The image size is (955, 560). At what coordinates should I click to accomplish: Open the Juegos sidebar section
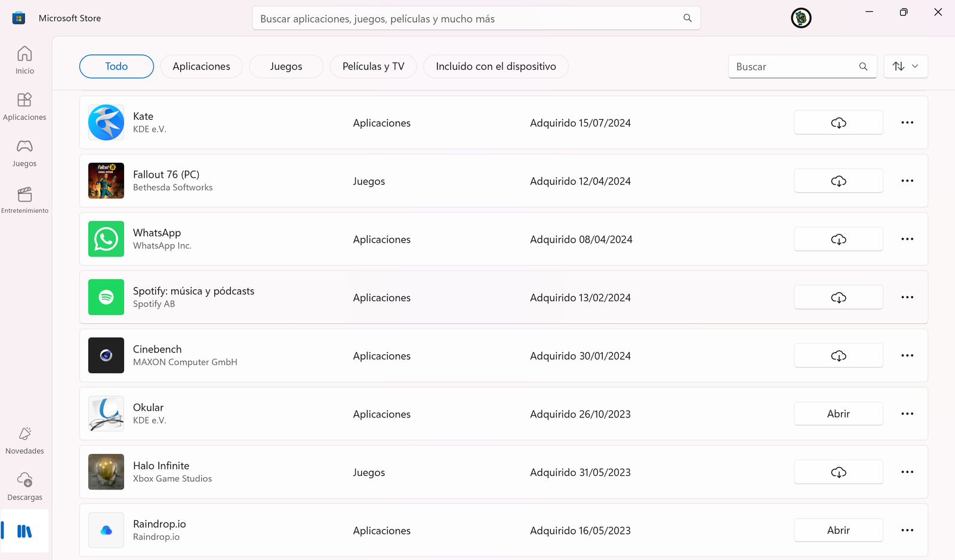coord(24,153)
